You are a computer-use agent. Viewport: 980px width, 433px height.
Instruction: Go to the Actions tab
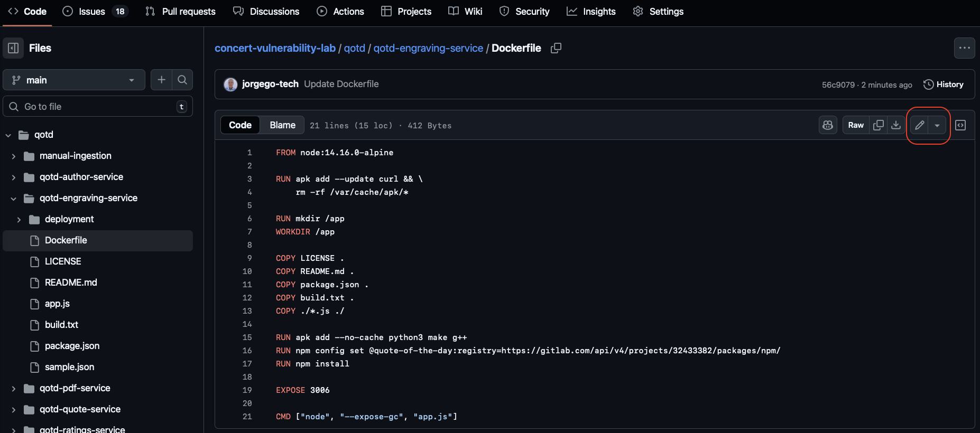click(x=340, y=12)
